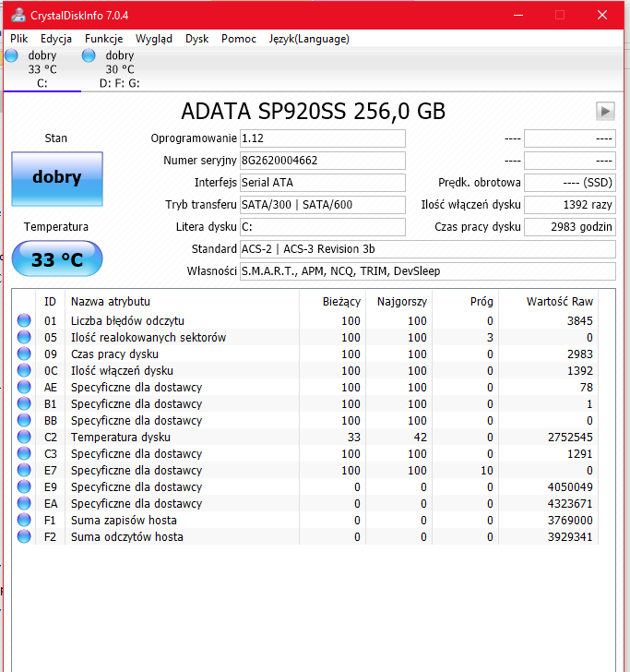Click health circle of the D: F: G: drive tab
This screenshot has height=672, width=630.
coord(89,55)
